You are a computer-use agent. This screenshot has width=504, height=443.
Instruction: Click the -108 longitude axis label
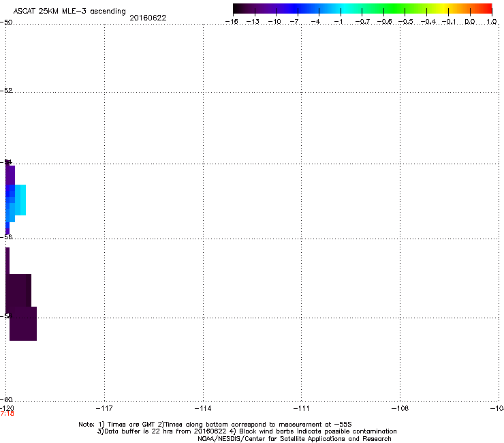[x=400, y=408]
